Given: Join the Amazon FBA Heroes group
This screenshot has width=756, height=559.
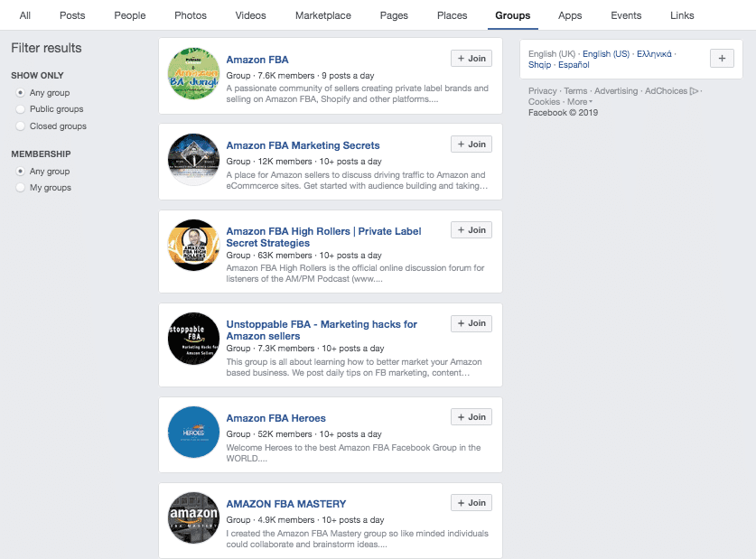Looking at the screenshot, I should point(471,417).
